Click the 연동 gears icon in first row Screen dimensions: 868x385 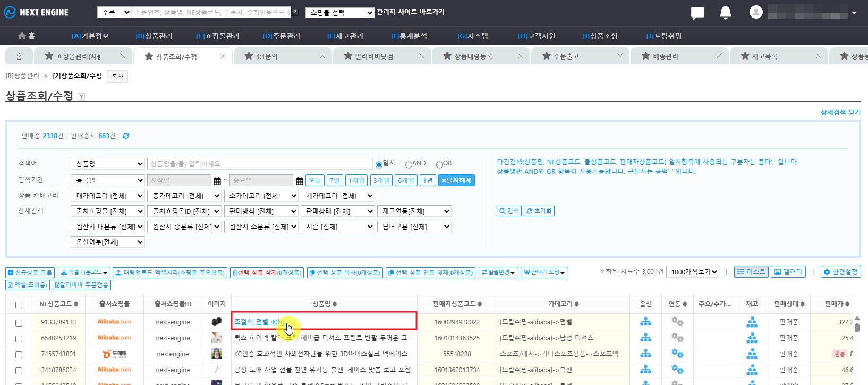pos(677,322)
